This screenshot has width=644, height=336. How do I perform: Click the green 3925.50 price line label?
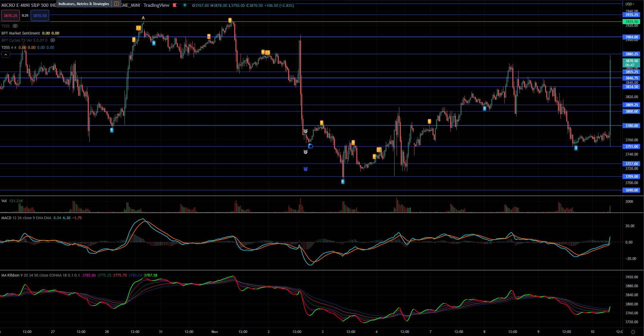(x=631, y=22)
